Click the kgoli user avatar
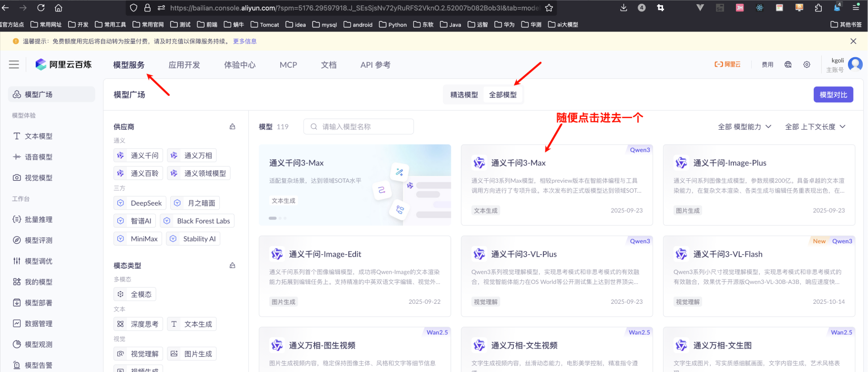This screenshot has height=372, width=868. coord(855,64)
